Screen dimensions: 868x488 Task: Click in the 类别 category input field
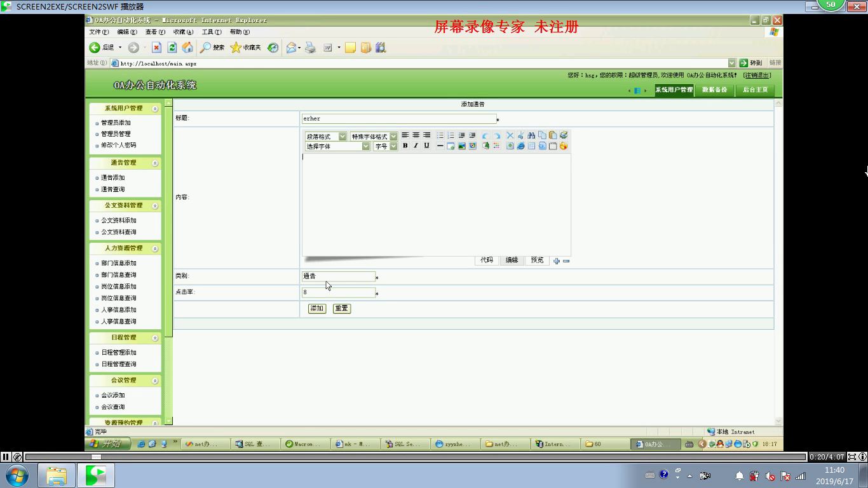(339, 276)
